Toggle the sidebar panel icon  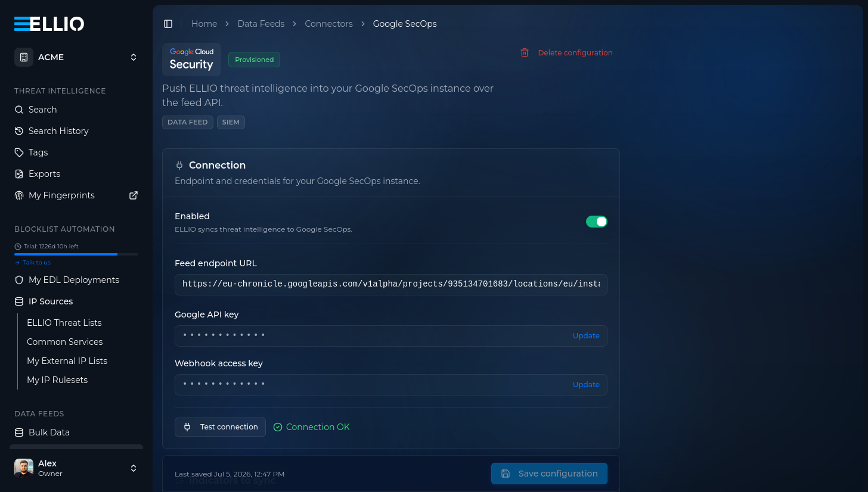coord(168,24)
